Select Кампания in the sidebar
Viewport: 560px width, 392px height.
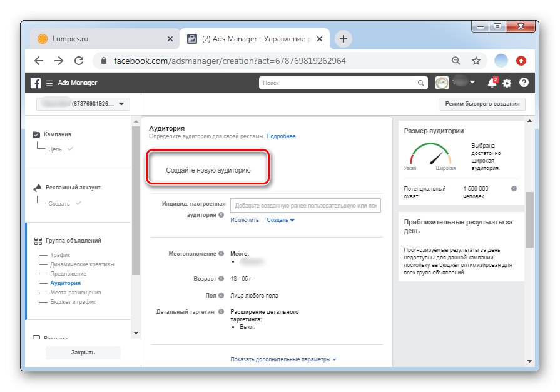point(58,134)
